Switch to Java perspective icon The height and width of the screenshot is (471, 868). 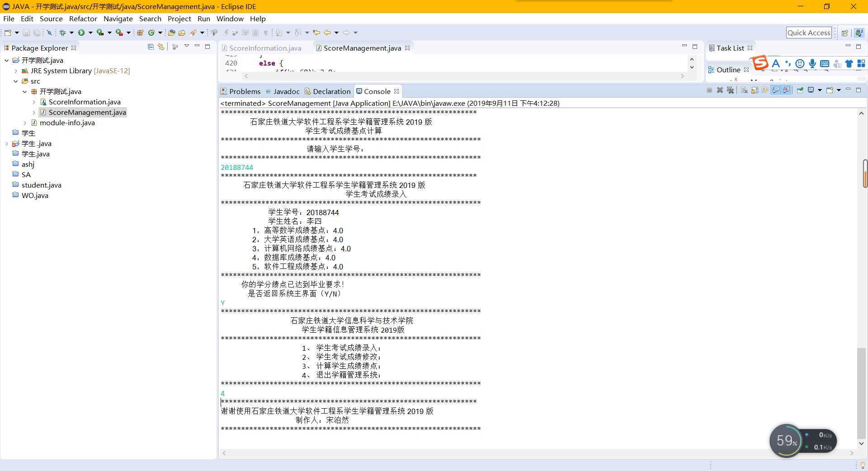859,33
